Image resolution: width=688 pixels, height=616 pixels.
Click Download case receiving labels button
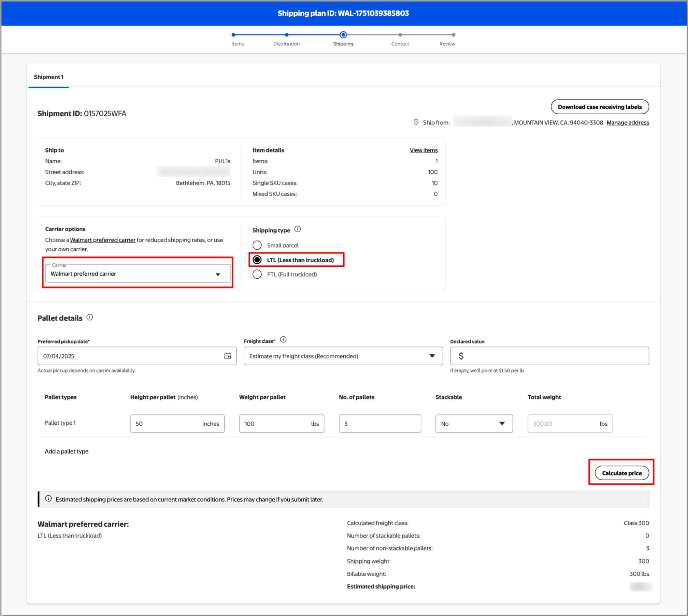pos(600,107)
